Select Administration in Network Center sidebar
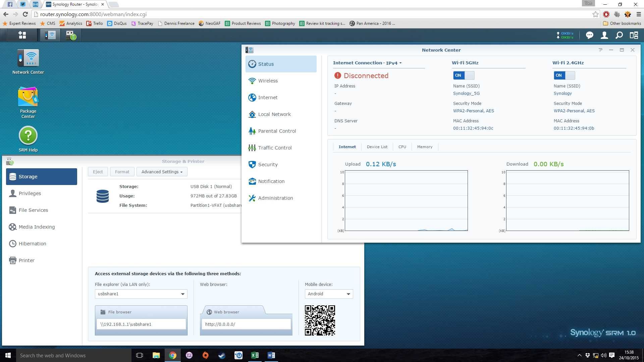Image resolution: width=644 pixels, height=362 pixels. point(281,198)
